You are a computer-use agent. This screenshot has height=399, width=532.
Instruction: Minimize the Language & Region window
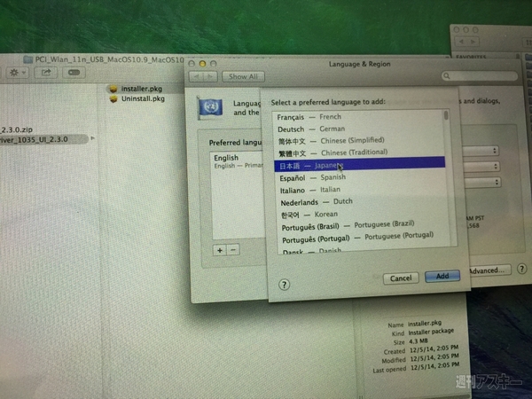[x=202, y=64]
